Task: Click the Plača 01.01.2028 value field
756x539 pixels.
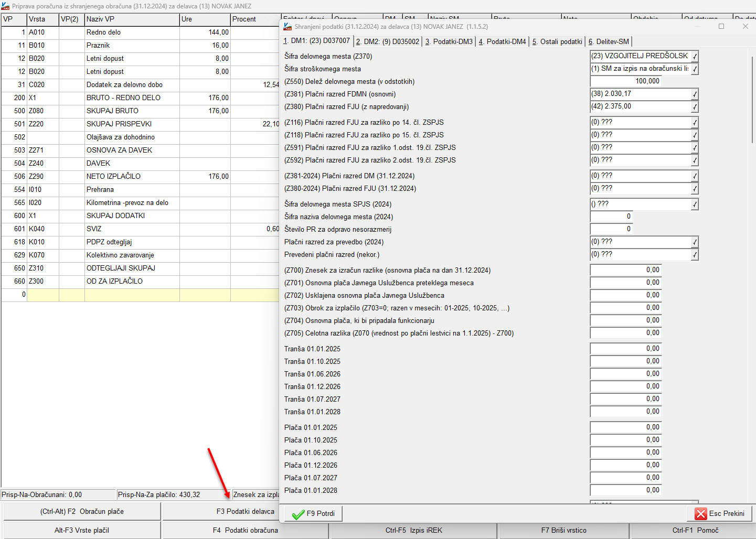Action: (x=626, y=490)
